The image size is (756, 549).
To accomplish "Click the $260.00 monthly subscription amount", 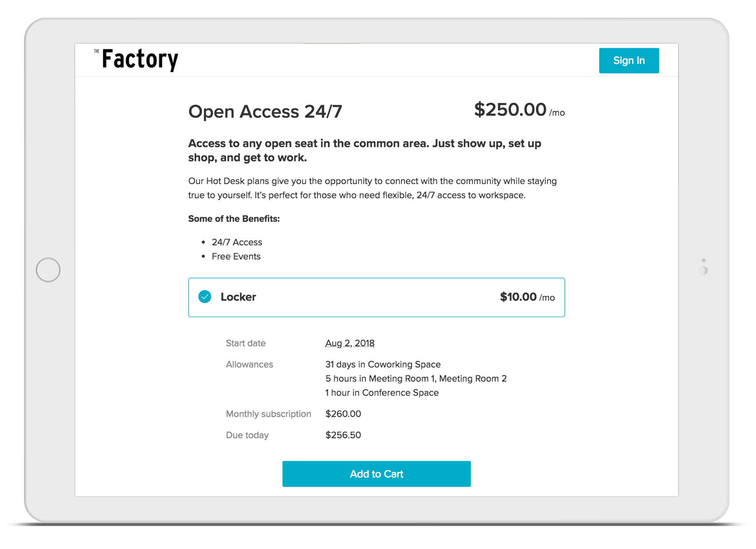I will 343,414.
